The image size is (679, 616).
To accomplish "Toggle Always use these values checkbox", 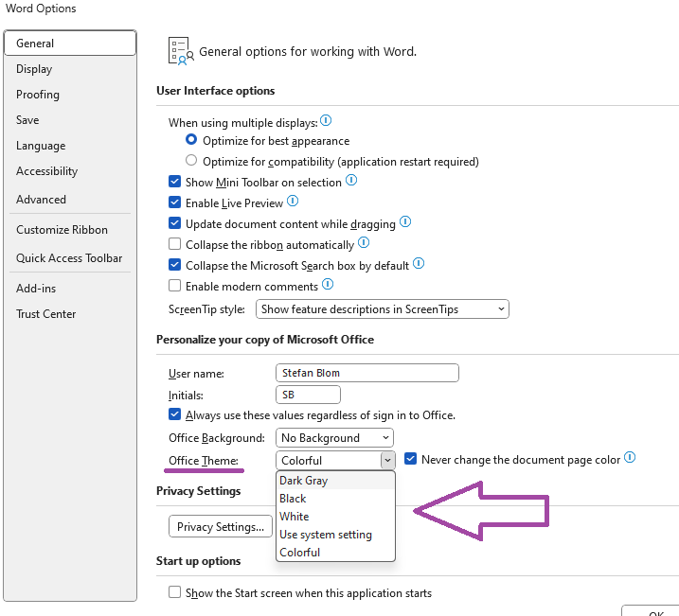I will tap(174, 414).
